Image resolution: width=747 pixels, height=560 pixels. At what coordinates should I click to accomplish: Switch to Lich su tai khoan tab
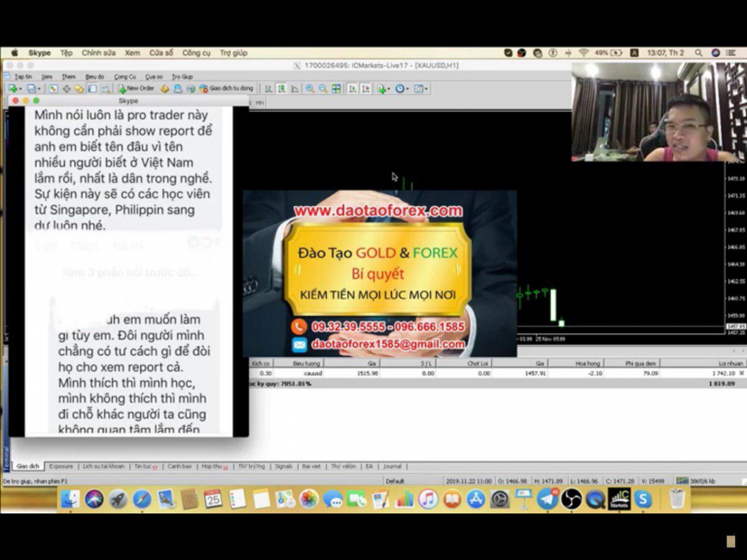point(103,466)
